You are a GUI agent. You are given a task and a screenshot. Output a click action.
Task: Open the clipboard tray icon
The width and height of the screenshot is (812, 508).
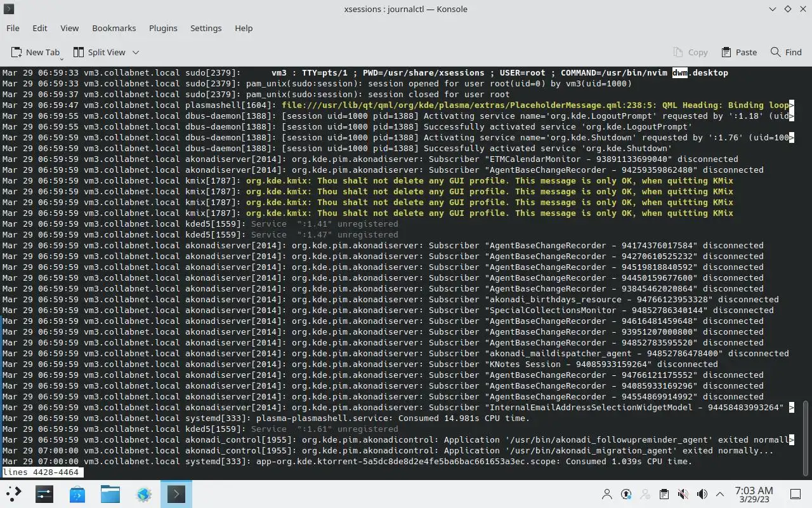pos(664,494)
